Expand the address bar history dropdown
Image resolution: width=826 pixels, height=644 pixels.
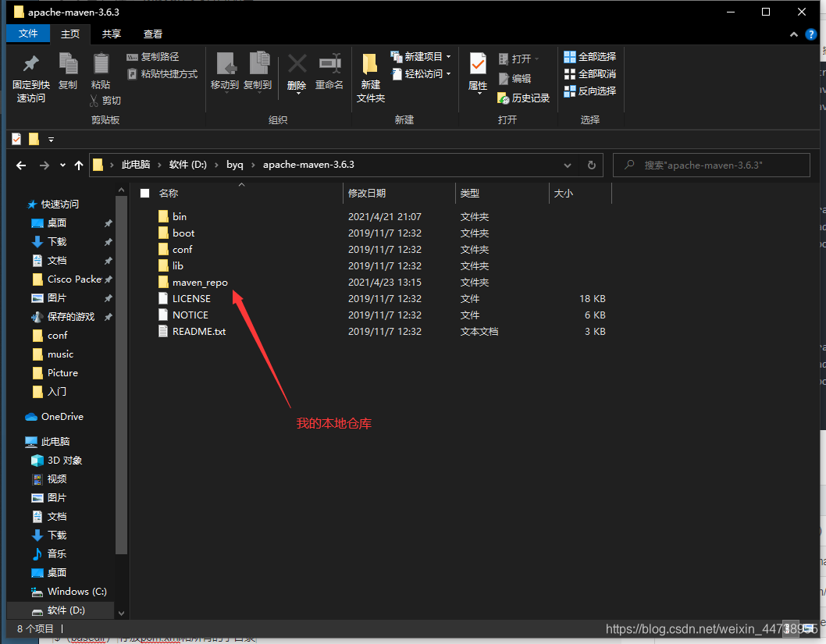point(568,165)
